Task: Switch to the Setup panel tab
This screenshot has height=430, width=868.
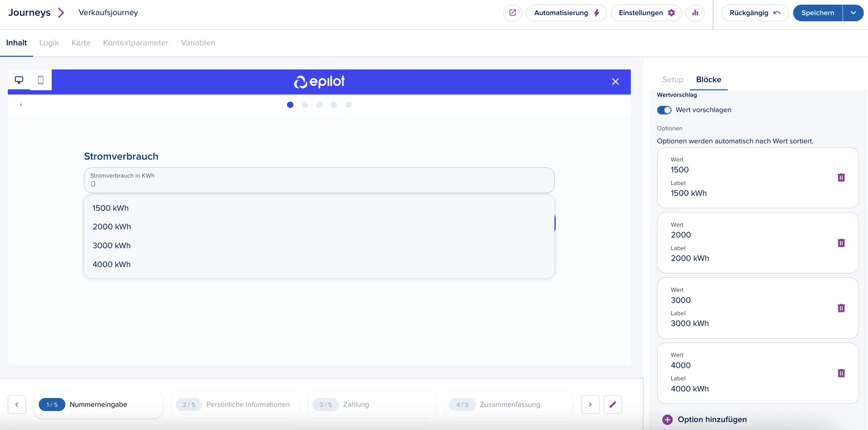Action: tap(673, 79)
